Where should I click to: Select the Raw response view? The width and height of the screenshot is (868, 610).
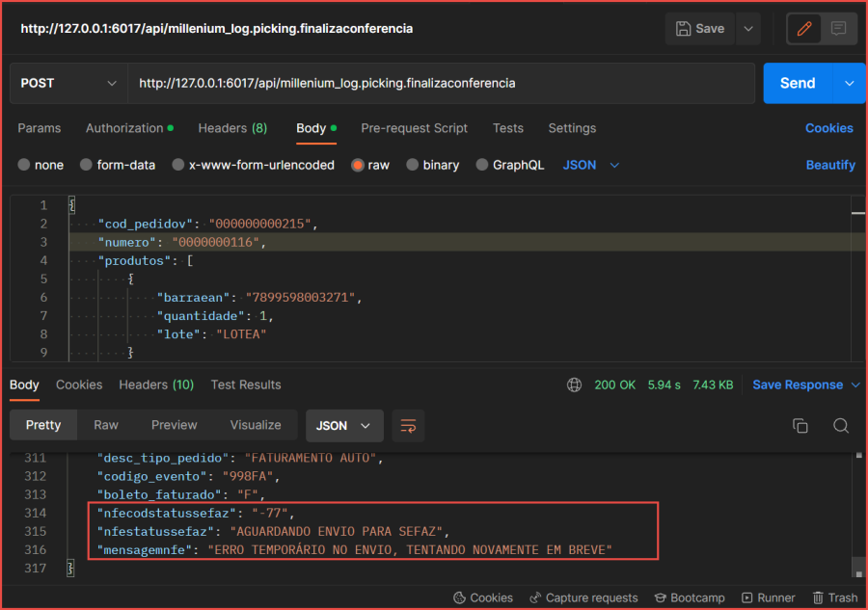pyautogui.click(x=106, y=425)
